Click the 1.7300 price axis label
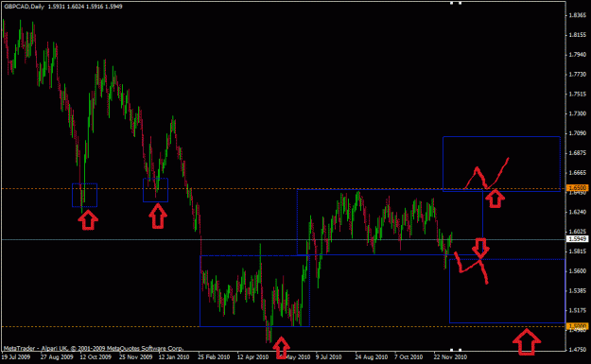591x364 pixels. 578,113
